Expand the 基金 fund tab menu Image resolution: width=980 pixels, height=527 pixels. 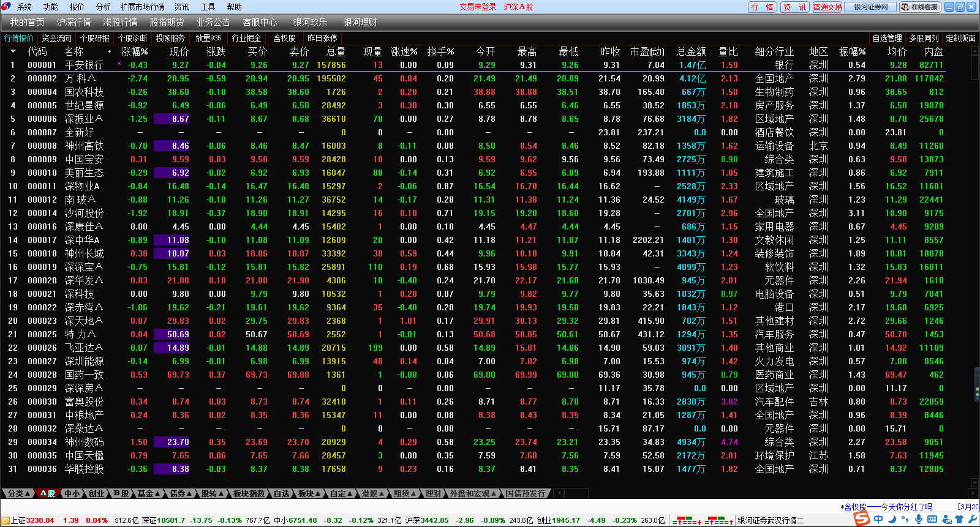tap(148, 493)
